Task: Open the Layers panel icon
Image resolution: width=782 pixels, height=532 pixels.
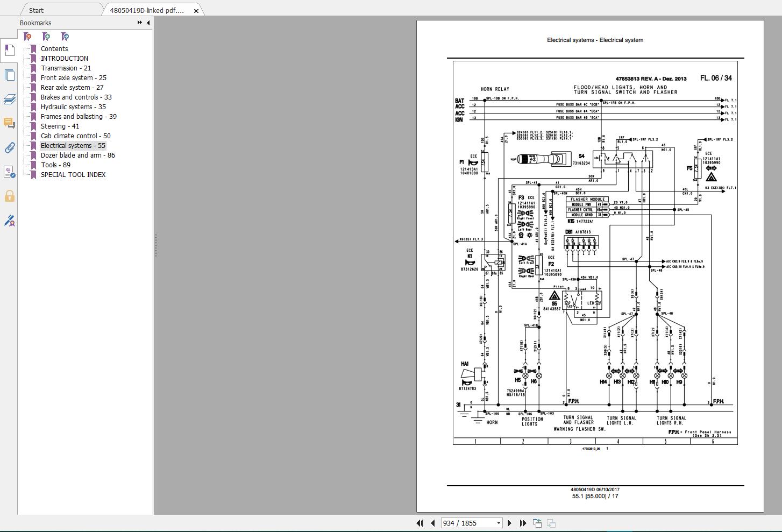Action: point(9,99)
